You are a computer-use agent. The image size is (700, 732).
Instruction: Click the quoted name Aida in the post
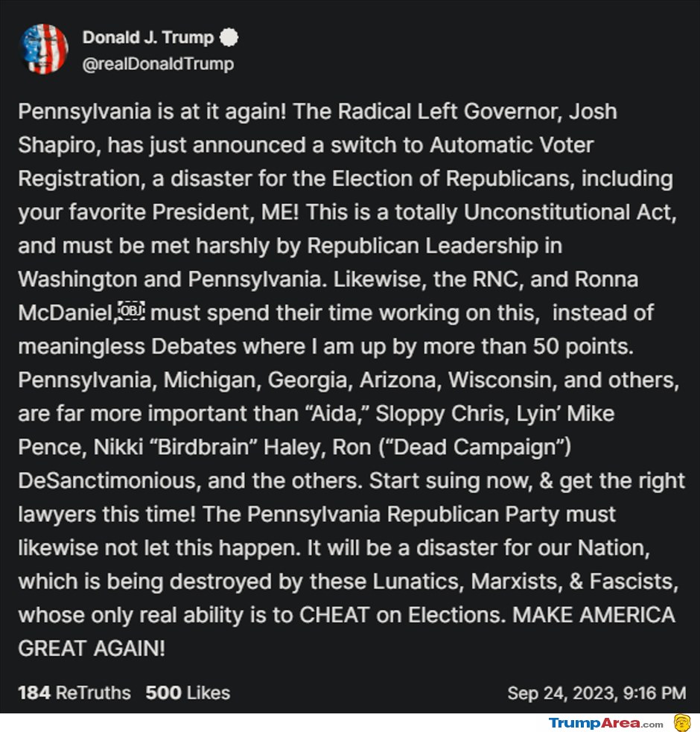pyautogui.click(x=337, y=413)
